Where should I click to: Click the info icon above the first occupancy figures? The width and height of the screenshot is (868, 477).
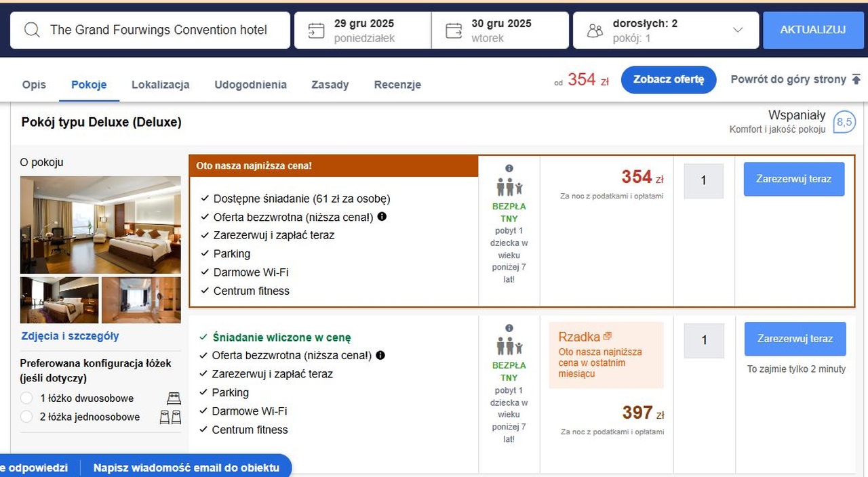click(509, 168)
